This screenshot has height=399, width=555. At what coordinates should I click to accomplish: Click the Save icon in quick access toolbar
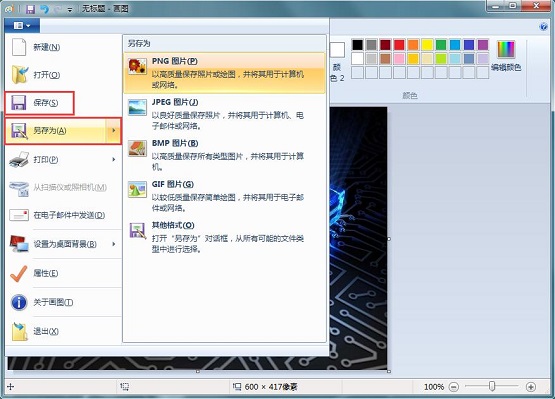click(x=30, y=9)
